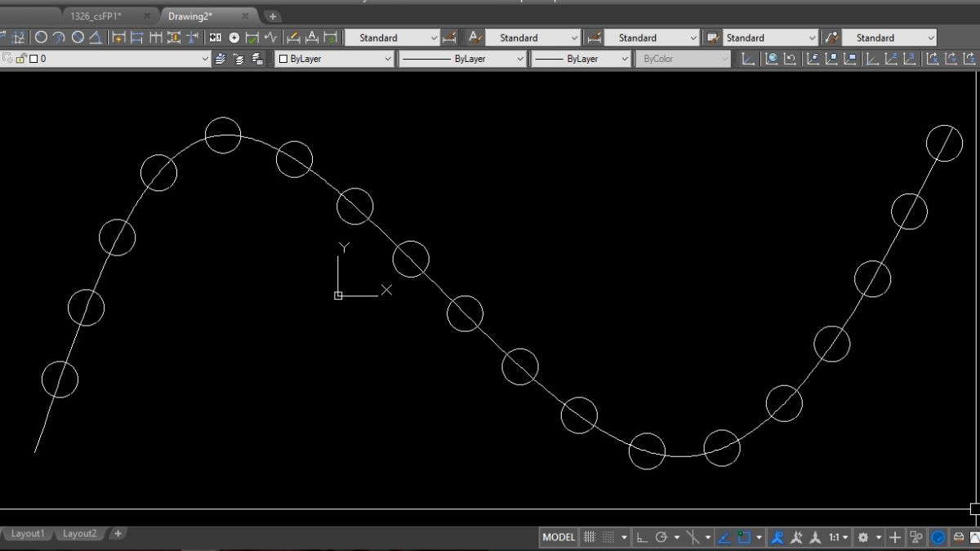980x551 pixels.
Task: Select the Diameter dimension tool
Action: click(x=78, y=38)
